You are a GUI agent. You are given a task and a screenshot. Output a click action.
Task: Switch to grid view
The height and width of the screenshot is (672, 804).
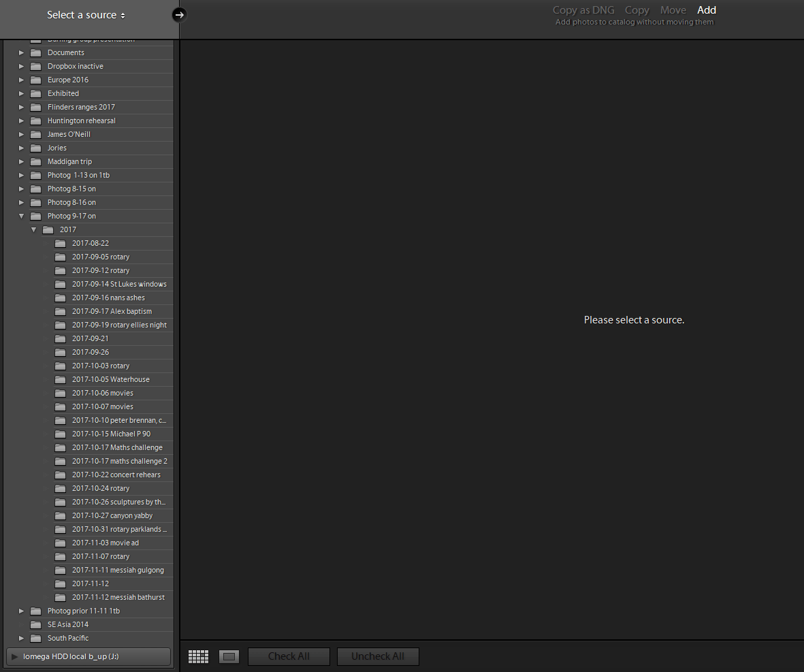click(198, 656)
